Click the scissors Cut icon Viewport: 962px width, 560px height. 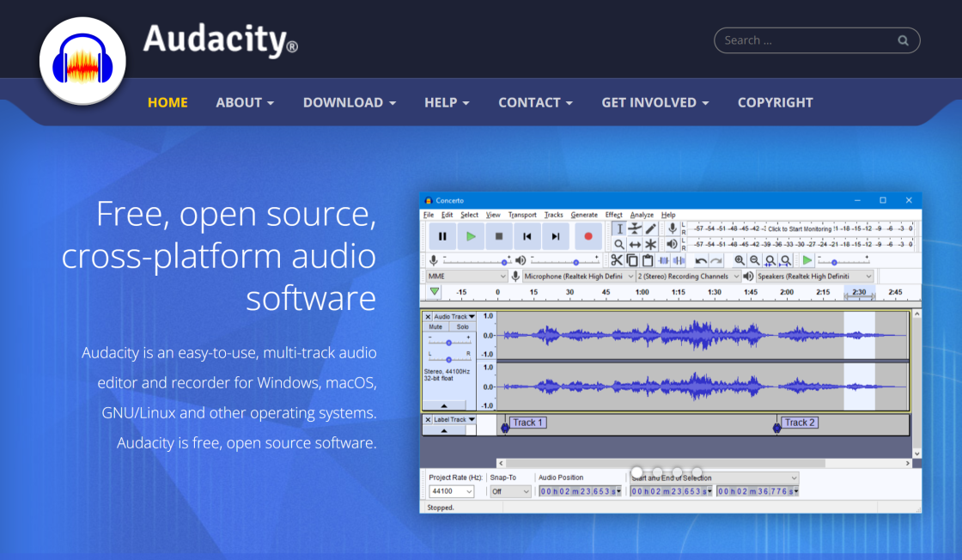(617, 260)
